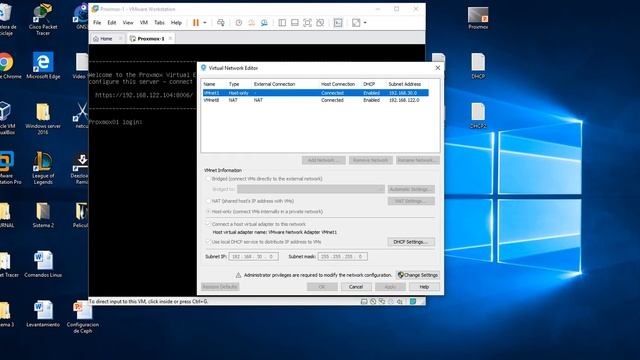Select the Bridged radio option

click(x=208, y=179)
